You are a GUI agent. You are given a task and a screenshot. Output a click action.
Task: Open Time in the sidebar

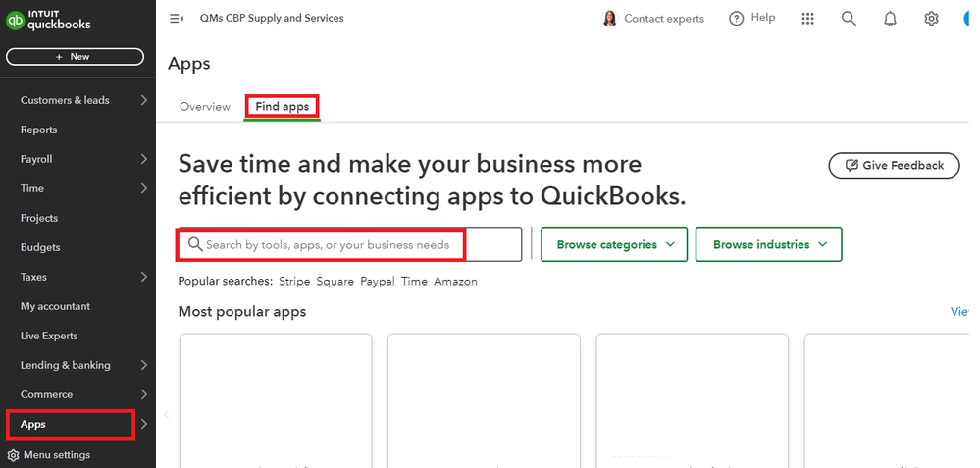click(x=32, y=188)
